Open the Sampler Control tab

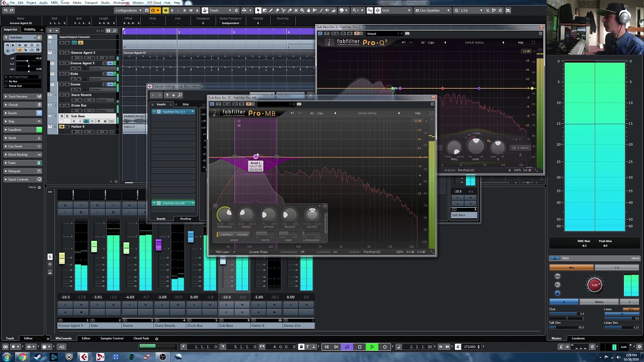(111, 338)
